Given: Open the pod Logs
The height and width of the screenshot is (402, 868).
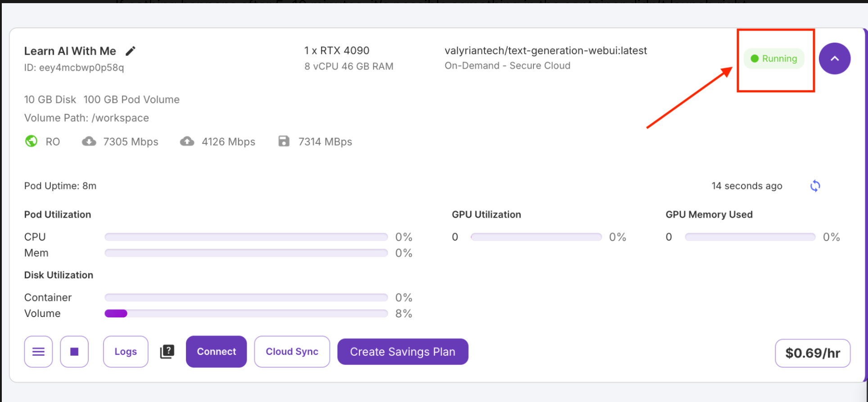Looking at the screenshot, I should click(126, 352).
